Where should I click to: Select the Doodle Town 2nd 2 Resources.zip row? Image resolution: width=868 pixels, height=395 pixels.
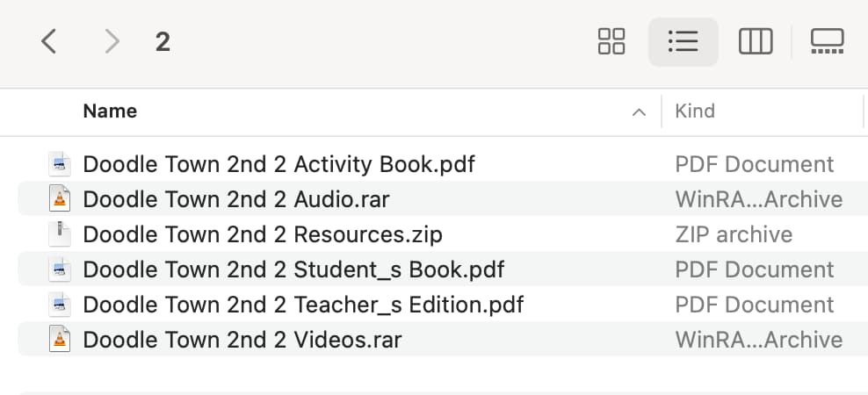coord(443,234)
